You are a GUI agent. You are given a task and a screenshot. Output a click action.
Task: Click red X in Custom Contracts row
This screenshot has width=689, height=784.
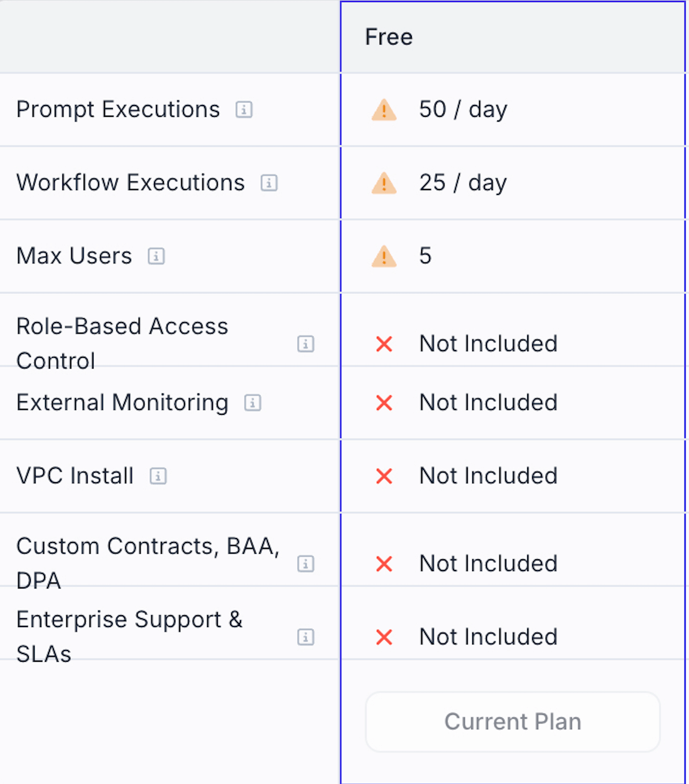pos(384,563)
